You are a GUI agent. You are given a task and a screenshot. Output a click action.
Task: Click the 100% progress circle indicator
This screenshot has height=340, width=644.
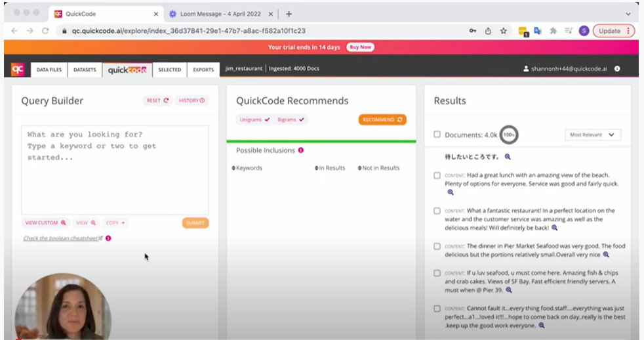pos(508,135)
